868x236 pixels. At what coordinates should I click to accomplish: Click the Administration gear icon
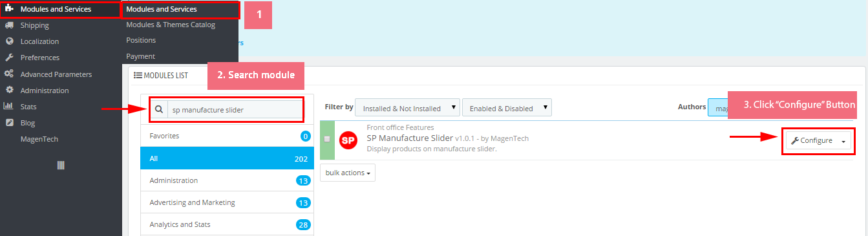click(9, 90)
